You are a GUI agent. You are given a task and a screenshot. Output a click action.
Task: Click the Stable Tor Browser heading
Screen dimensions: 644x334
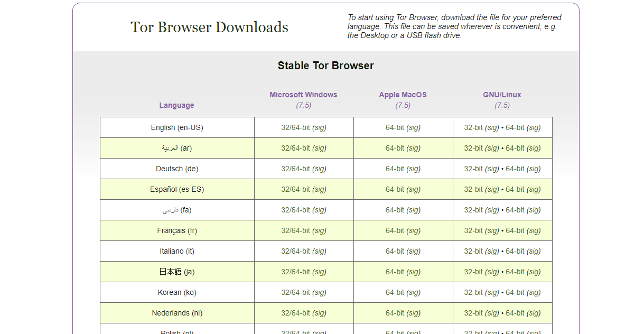[325, 66]
